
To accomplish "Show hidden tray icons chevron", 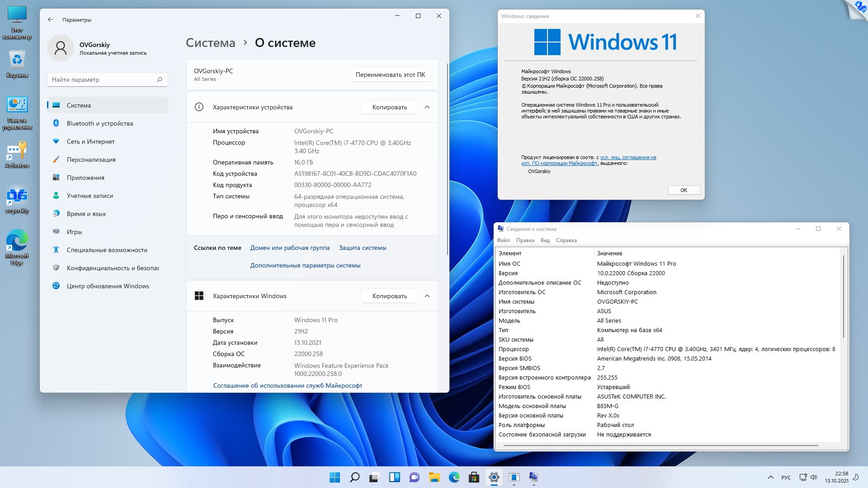I will click(x=770, y=477).
